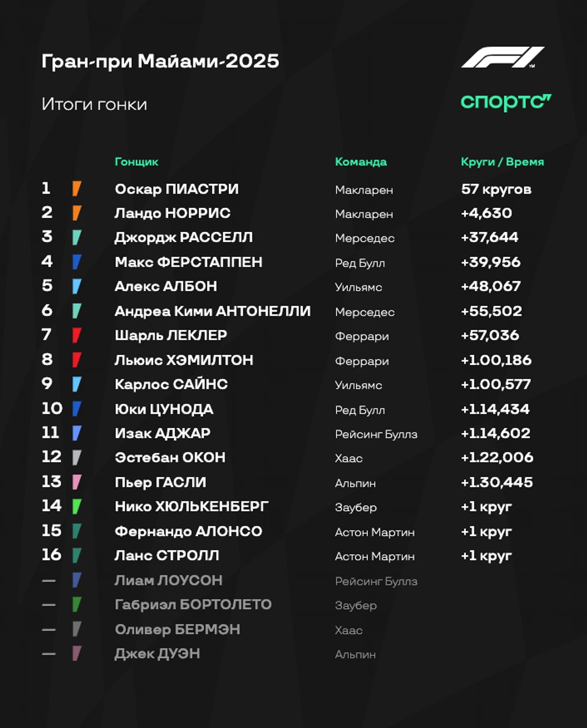Click the Итоги гонки subtitle
Image resolution: width=587 pixels, height=728 pixels.
click(x=94, y=104)
